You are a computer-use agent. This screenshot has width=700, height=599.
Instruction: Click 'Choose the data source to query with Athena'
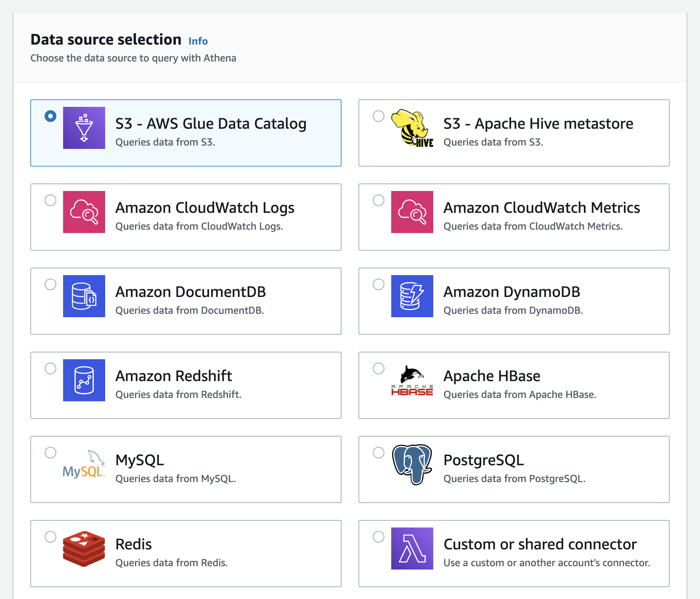point(133,58)
